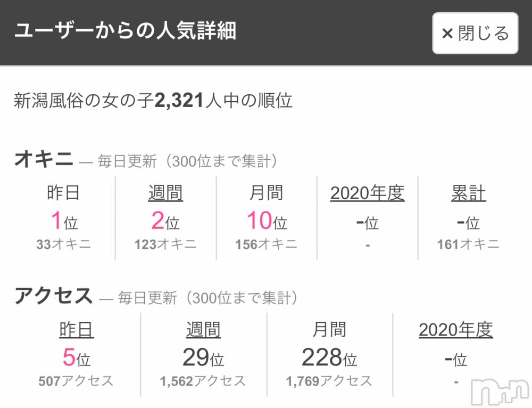Image resolution: width=532 pixels, height=408 pixels.
Task: Click the pink 5位 access rank
Action: tap(76, 357)
